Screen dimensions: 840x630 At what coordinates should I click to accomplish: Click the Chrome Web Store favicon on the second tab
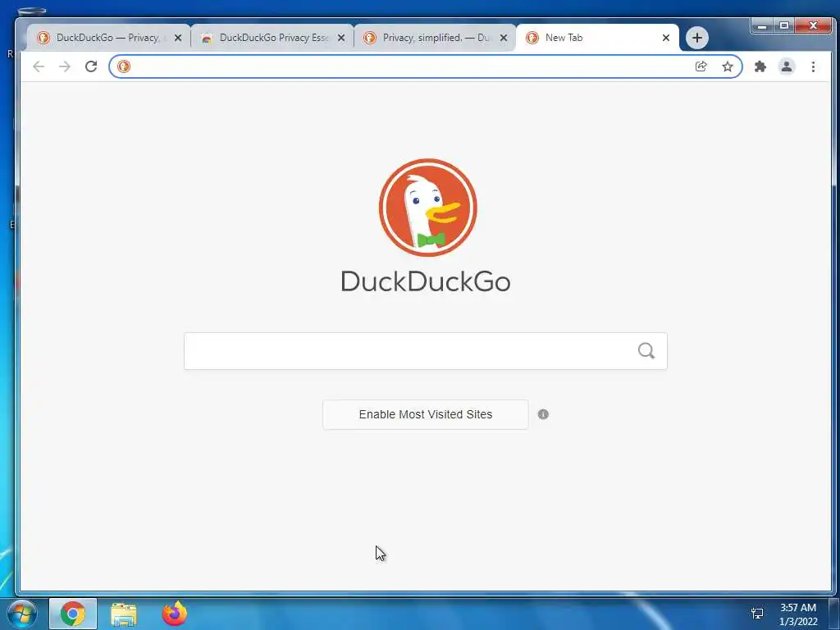[x=206, y=38]
